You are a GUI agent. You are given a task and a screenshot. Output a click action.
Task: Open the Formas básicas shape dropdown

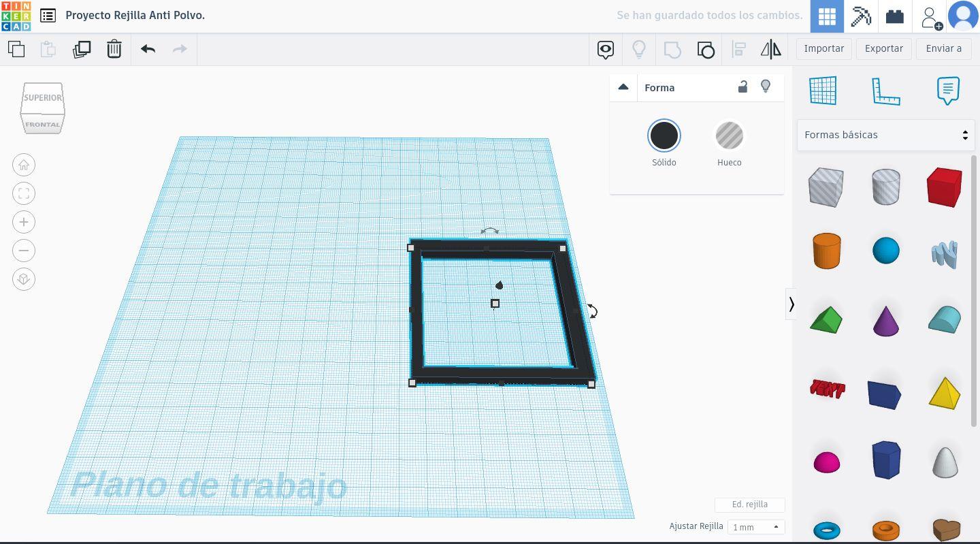tap(885, 135)
